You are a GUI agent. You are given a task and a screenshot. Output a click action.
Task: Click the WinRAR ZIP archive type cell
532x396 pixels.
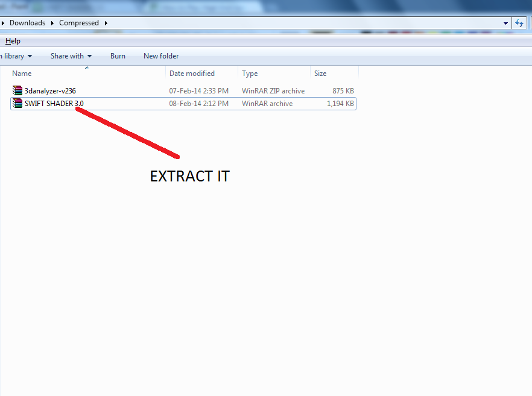pyautogui.click(x=273, y=91)
